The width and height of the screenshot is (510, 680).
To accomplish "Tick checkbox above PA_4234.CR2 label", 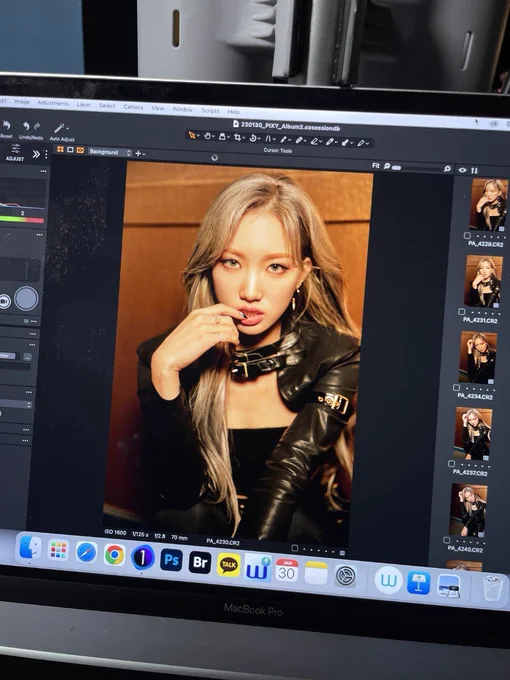I will click(456, 387).
